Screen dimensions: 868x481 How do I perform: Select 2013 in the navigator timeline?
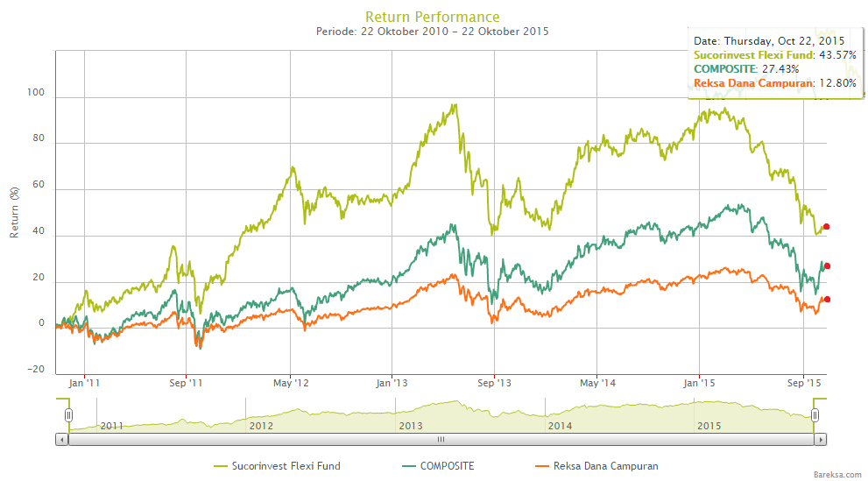click(x=410, y=426)
